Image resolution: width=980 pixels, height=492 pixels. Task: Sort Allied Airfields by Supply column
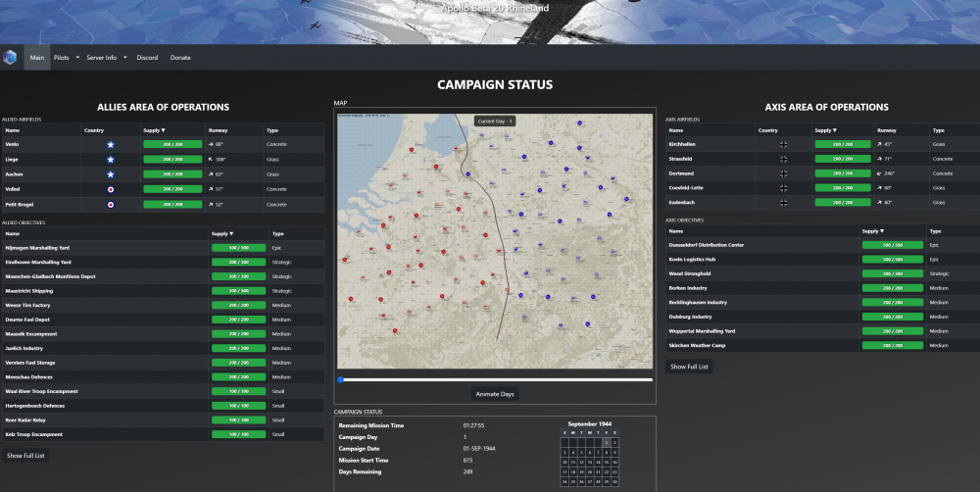[155, 129]
